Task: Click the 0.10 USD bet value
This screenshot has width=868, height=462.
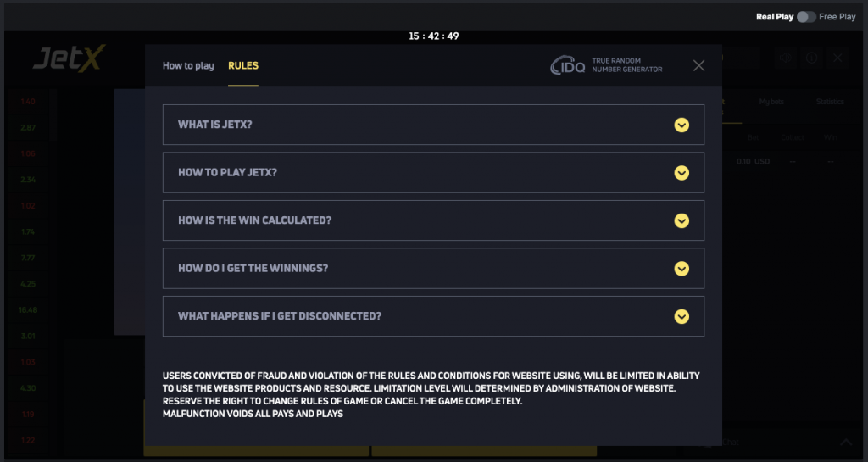Action: [753, 162]
